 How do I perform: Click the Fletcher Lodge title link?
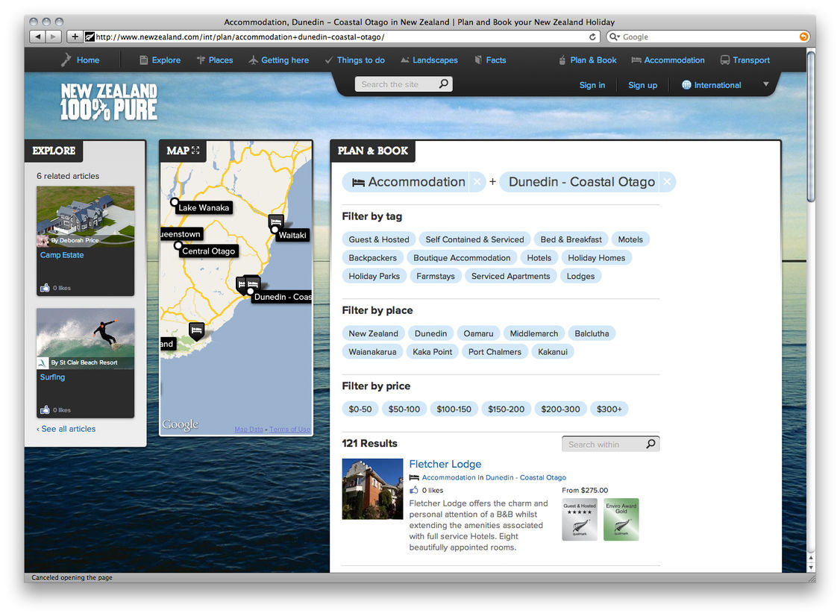(x=445, y=464)
